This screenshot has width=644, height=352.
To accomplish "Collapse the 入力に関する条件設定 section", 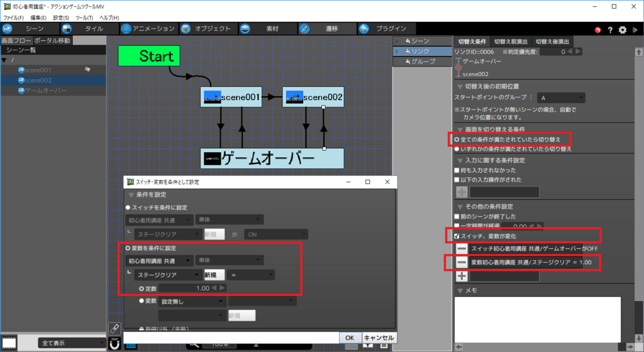I will [x=460, y=160].
